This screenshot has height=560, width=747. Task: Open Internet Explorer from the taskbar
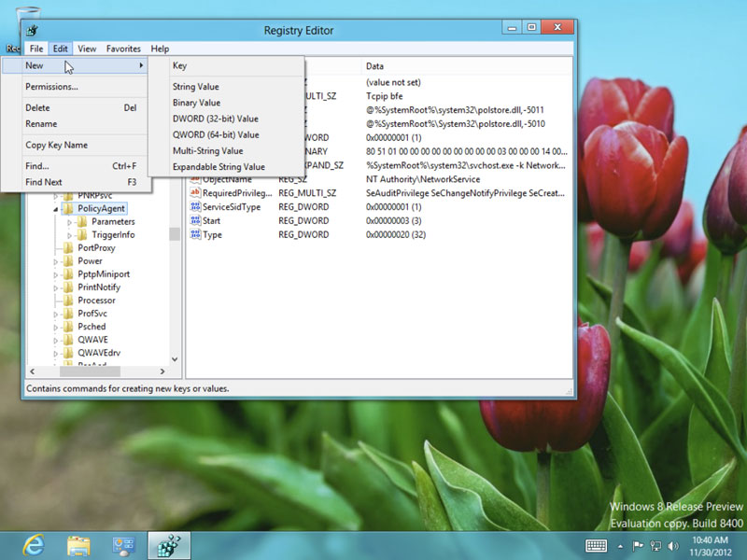[x=34, y=544]
